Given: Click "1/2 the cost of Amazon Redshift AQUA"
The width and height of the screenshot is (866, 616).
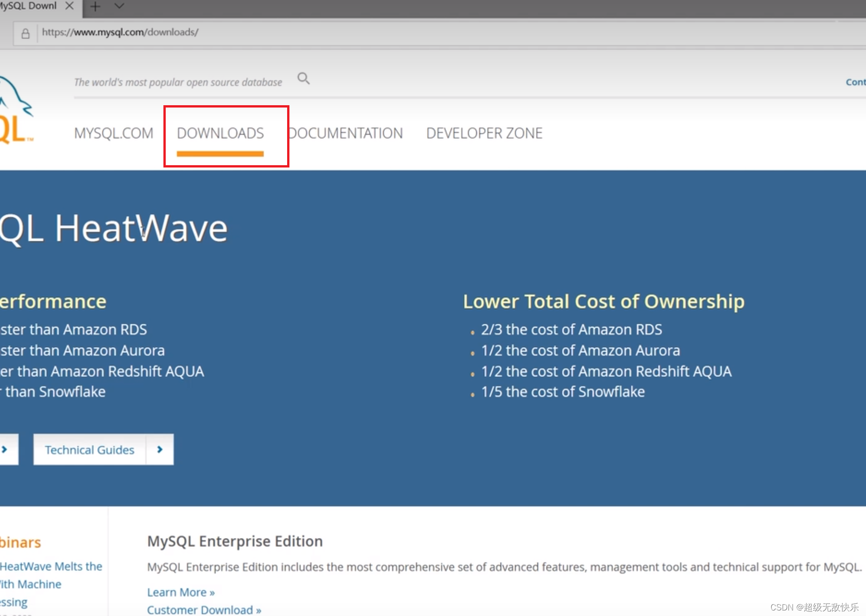Looking at the screenshot, I should [x=607, y=371].
